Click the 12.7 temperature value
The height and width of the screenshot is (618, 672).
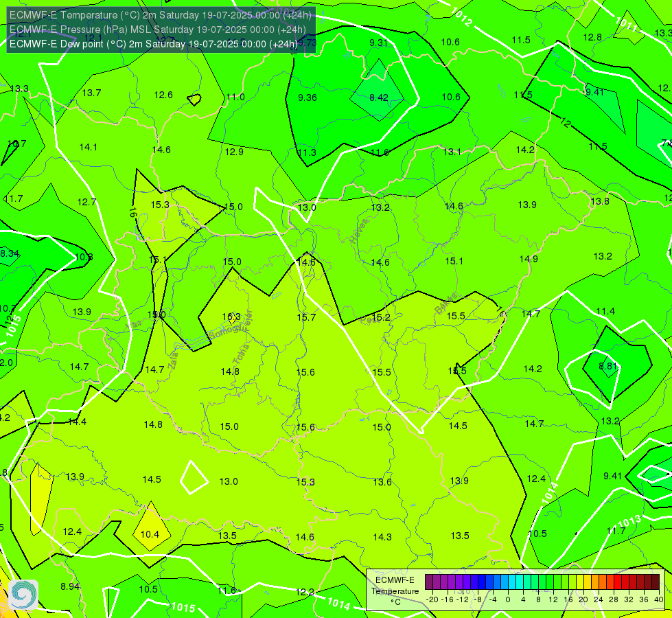click(86, 202)
